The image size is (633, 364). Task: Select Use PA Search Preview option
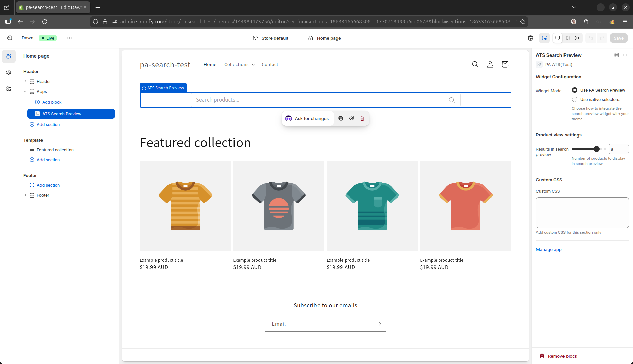tap(575, 90)
